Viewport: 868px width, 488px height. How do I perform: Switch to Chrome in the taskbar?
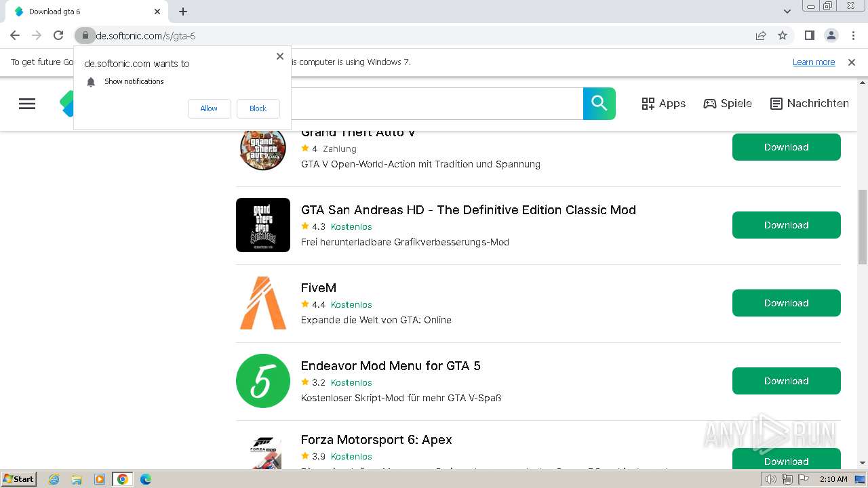tap(123, 479)
